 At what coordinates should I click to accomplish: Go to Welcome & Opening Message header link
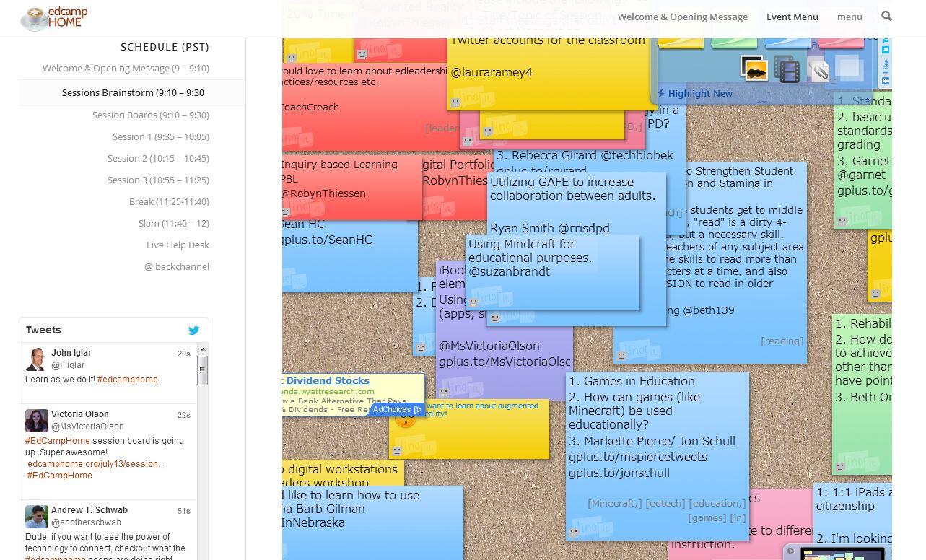click(683, 17)
